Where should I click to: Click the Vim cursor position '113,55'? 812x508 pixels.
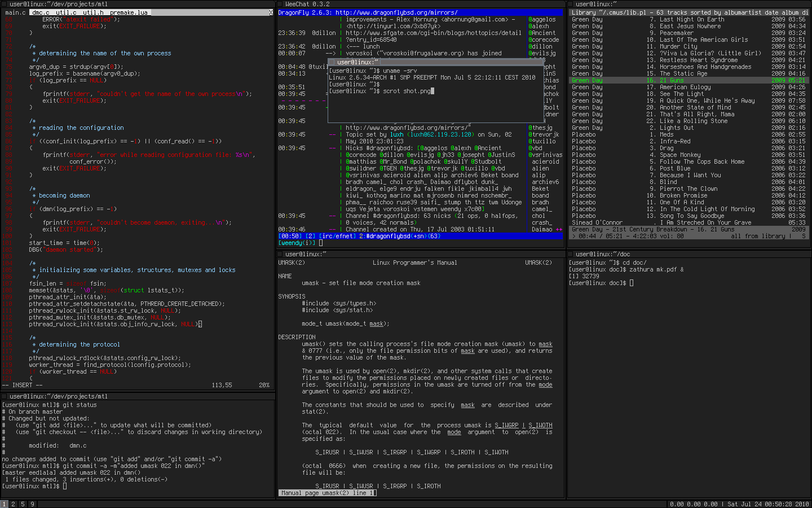point(222,385)
